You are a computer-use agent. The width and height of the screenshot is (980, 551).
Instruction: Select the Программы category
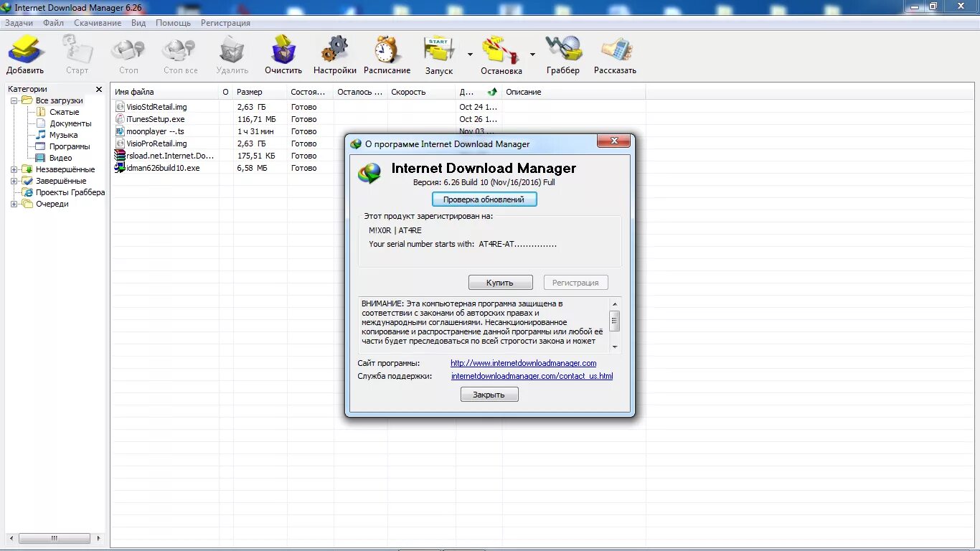[70, 146]
